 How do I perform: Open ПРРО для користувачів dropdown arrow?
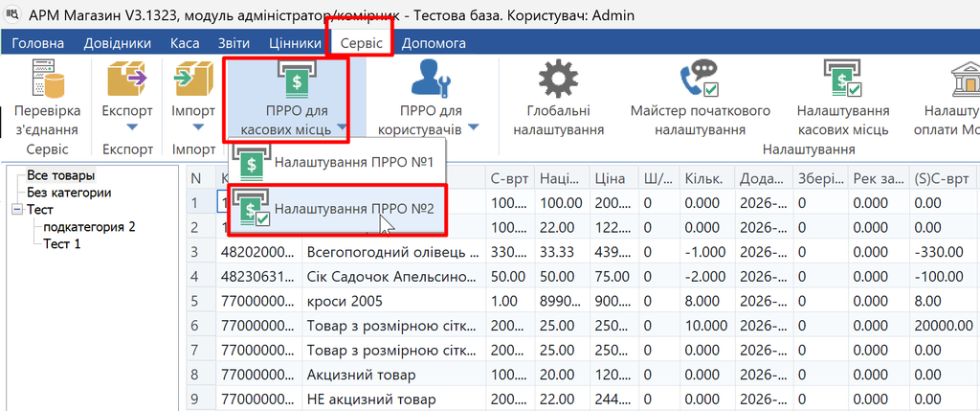pyautogui.click(x=473, y=127)
